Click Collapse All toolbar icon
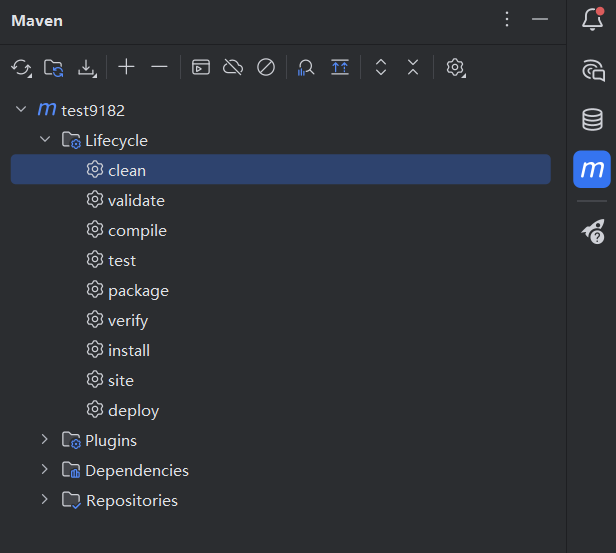 pos(413,67)
